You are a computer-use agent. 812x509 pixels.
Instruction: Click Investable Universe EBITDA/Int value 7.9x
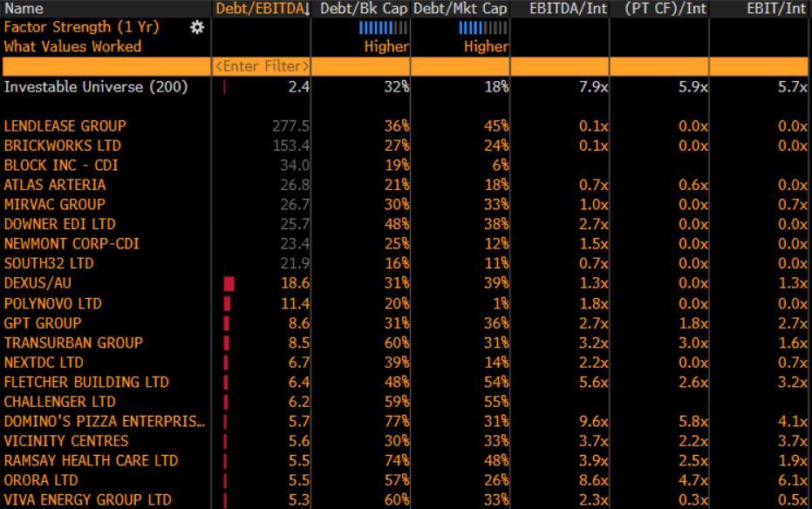click(x=593, y=87)
